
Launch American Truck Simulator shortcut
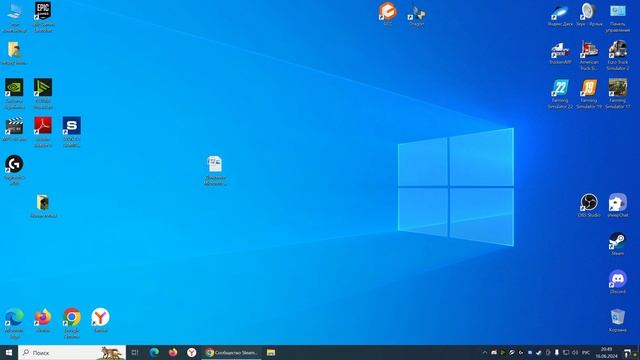click(589, 56)
